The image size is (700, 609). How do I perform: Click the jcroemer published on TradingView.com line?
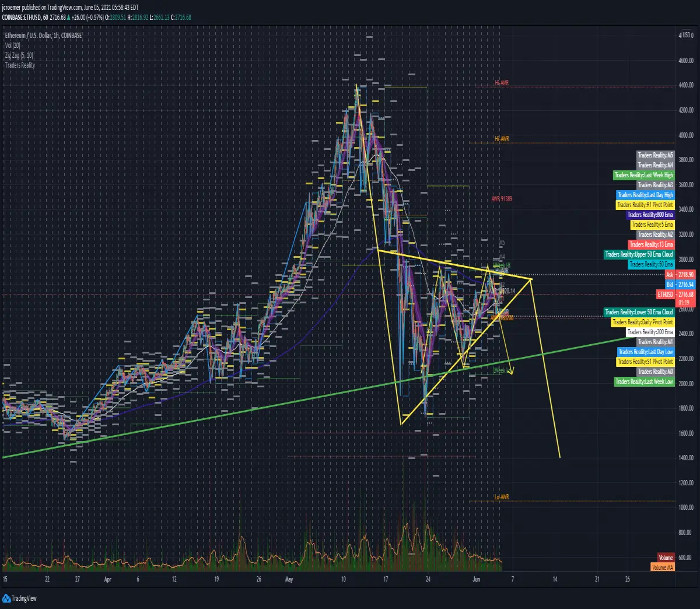point(71,8)
